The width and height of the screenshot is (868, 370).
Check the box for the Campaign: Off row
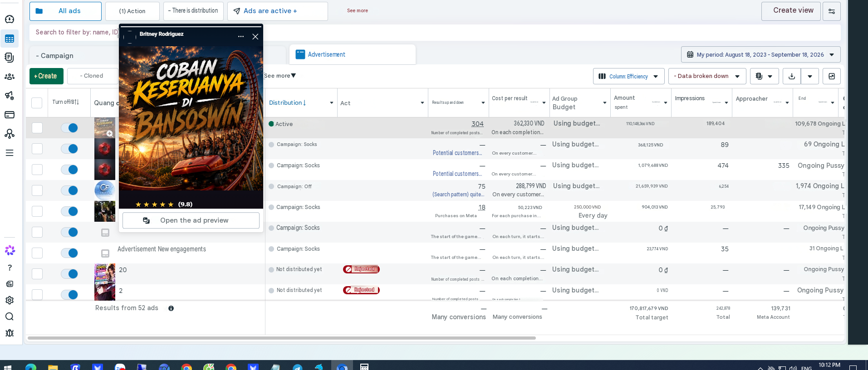click(37, 190)
